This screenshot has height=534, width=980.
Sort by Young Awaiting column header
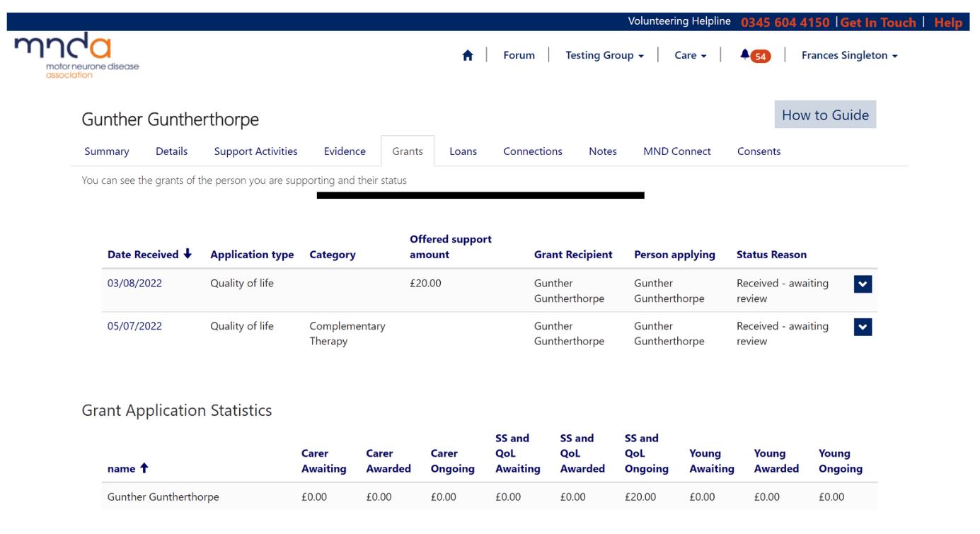point(712,461)
